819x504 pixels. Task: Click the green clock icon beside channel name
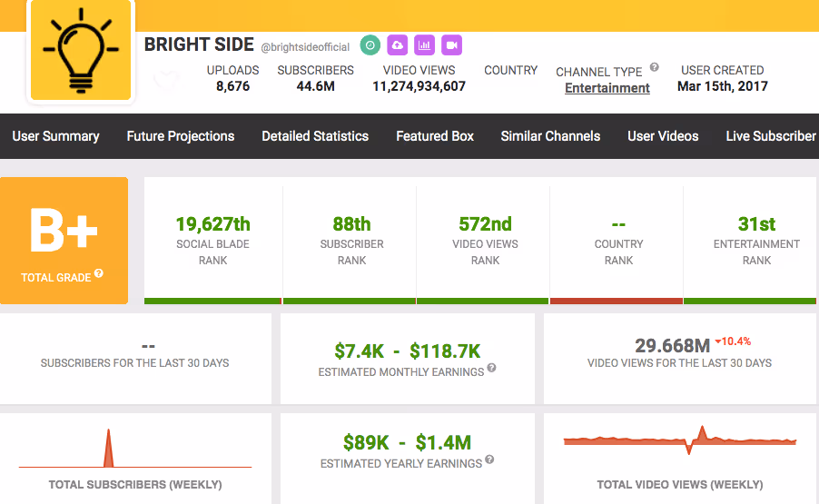[x=370, y=45]
